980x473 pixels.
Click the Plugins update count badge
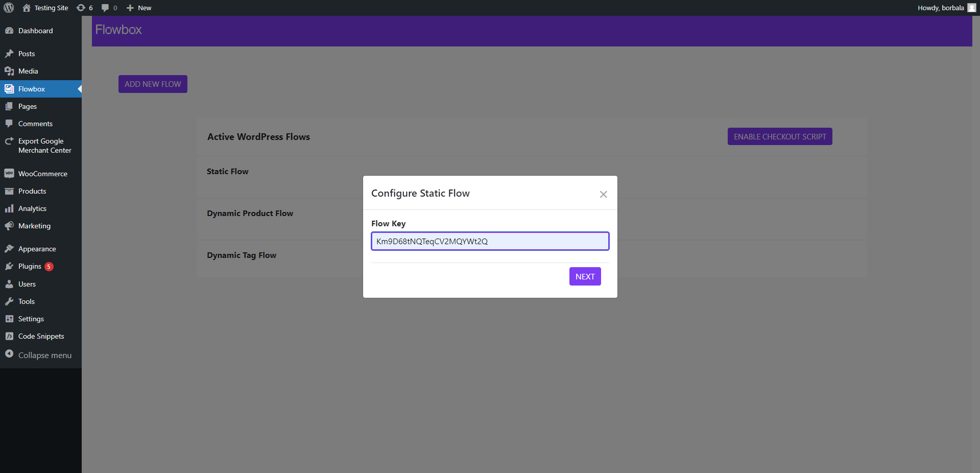click(49, 267)
